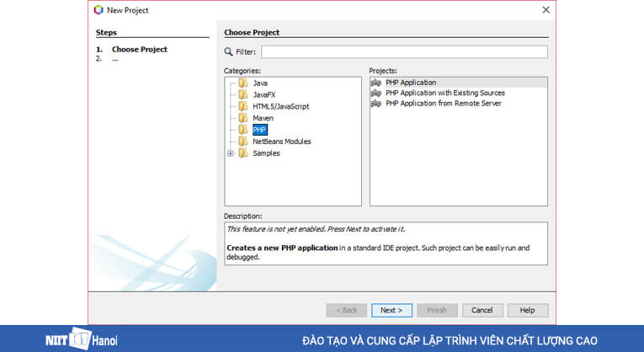Click the Cancel button
Screen dimensions: 644x352
pyautogui.click(x=482, y=310)
